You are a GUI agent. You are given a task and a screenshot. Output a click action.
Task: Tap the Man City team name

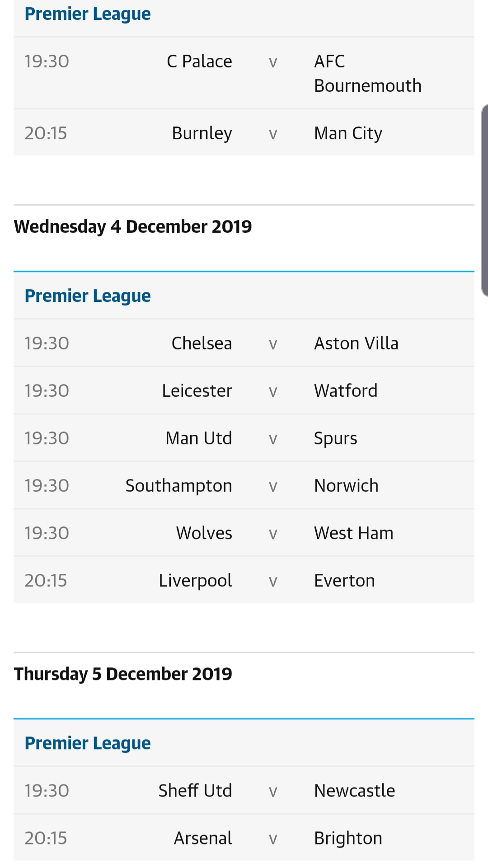[x=348, y=133]
